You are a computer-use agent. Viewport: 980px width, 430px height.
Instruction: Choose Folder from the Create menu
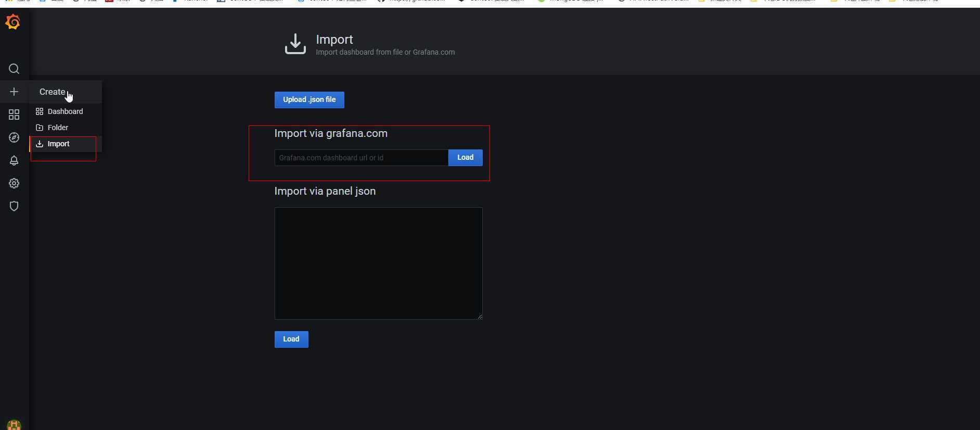65,128
